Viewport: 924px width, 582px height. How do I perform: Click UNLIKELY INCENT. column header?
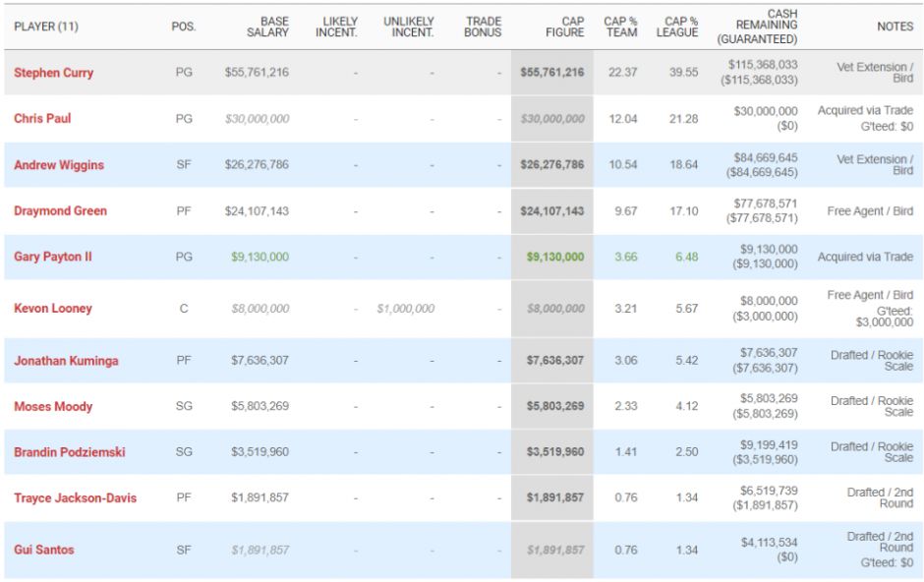[408, 27]
